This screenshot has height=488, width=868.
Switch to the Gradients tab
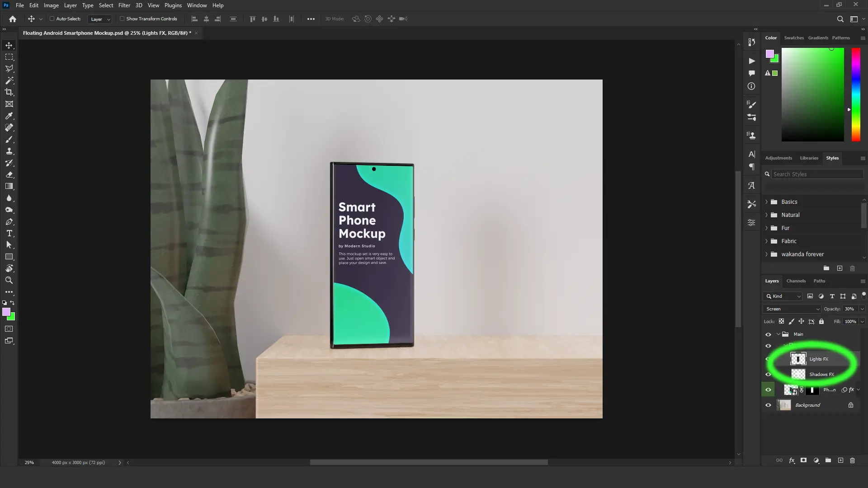(x=818, y=38)
